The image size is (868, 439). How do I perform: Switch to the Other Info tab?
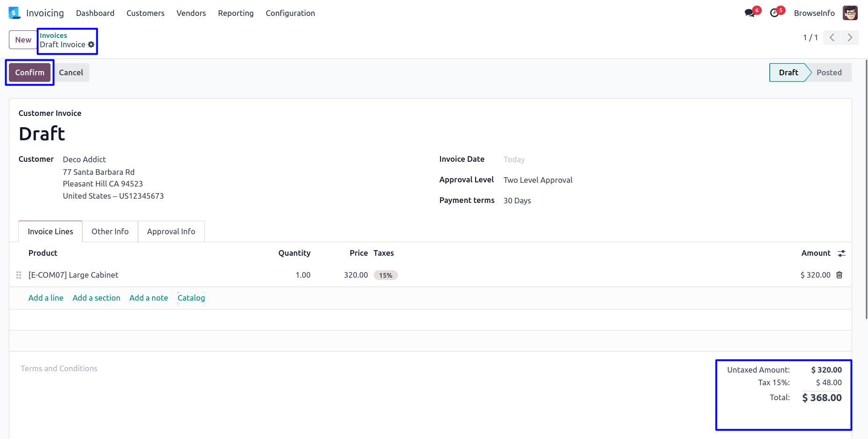(x=110, y=231)
